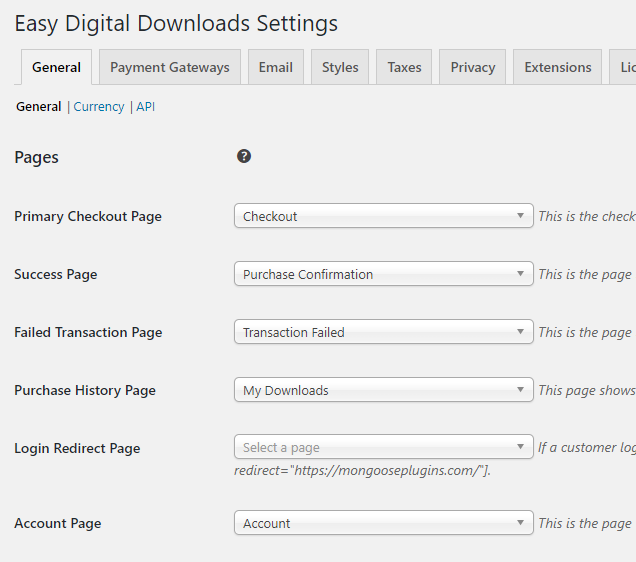The height and width of the screenshot is (562, 636).
Task: Expand the My Downloads dropdown
Action: [x=384, y=390]
